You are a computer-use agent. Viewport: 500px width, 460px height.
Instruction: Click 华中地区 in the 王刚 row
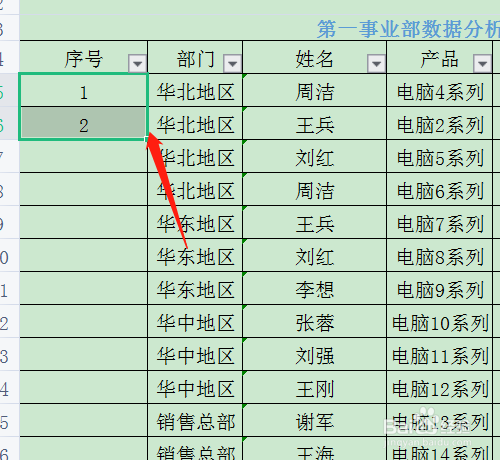(195, 387)
